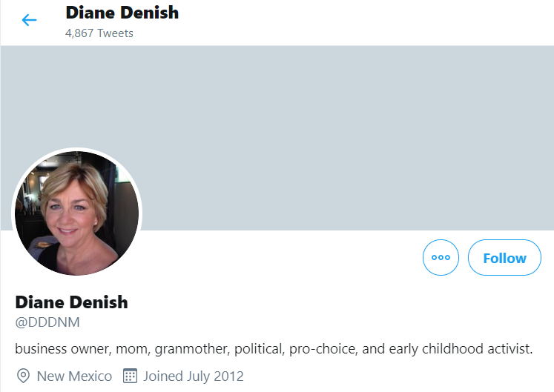554x392 pixels.
Task: Click the 4,867 Tweets count
Action: (99, 33)
